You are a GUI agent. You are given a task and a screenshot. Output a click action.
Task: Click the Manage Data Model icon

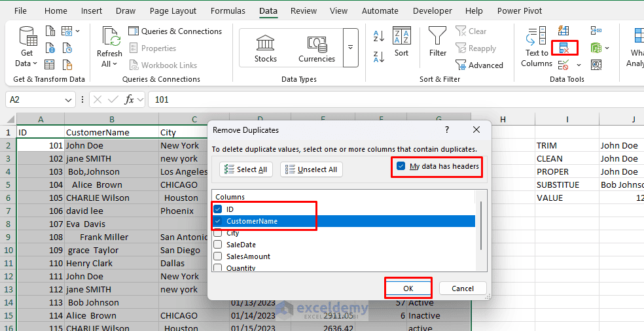(596, 65)
